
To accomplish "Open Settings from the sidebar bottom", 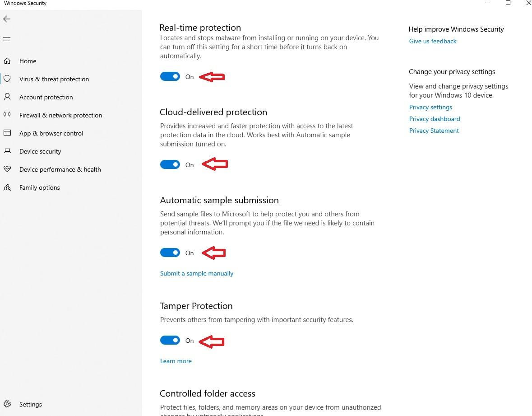I will 30,404.
